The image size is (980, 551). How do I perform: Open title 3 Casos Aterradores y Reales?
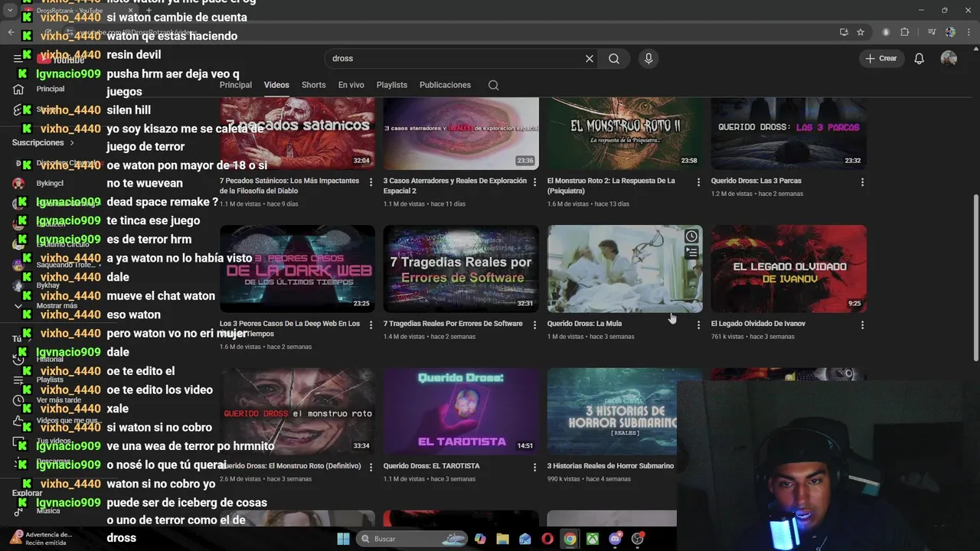coord(455,186)
